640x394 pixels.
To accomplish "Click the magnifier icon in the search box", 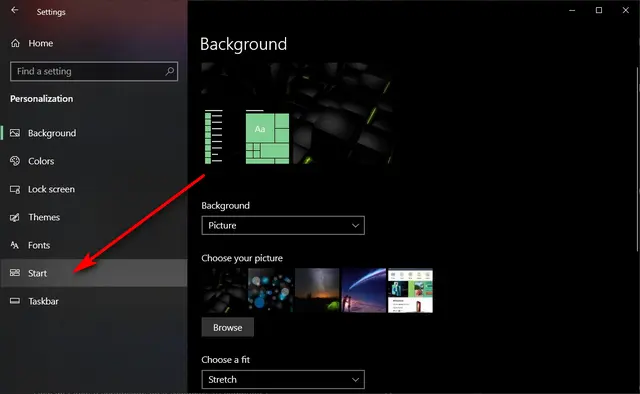I will (x=169, y=71).
